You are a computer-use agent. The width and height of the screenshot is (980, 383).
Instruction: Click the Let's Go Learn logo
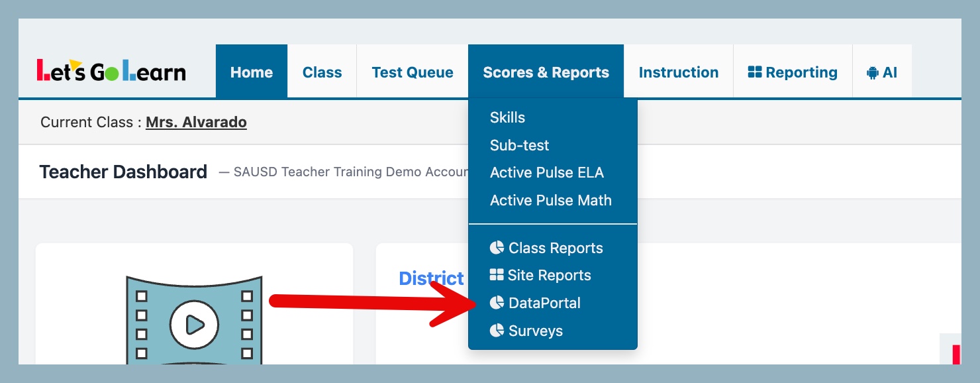(x=111, y=72)
